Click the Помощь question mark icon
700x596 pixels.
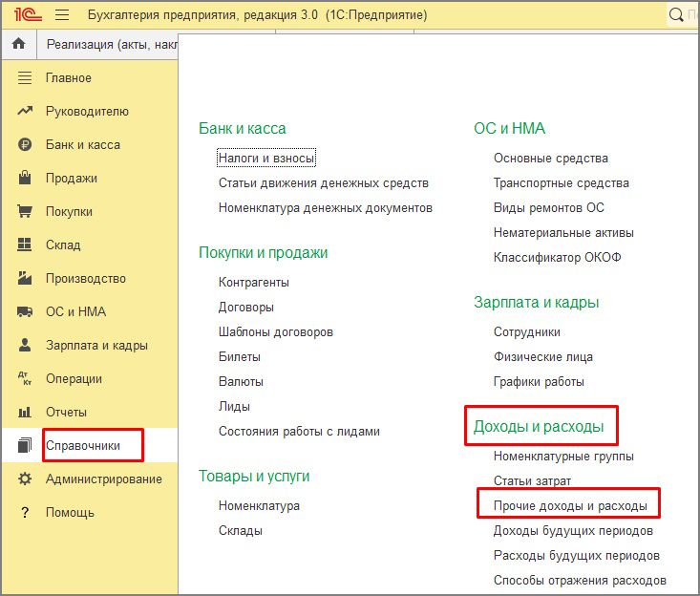click(25, 512)
